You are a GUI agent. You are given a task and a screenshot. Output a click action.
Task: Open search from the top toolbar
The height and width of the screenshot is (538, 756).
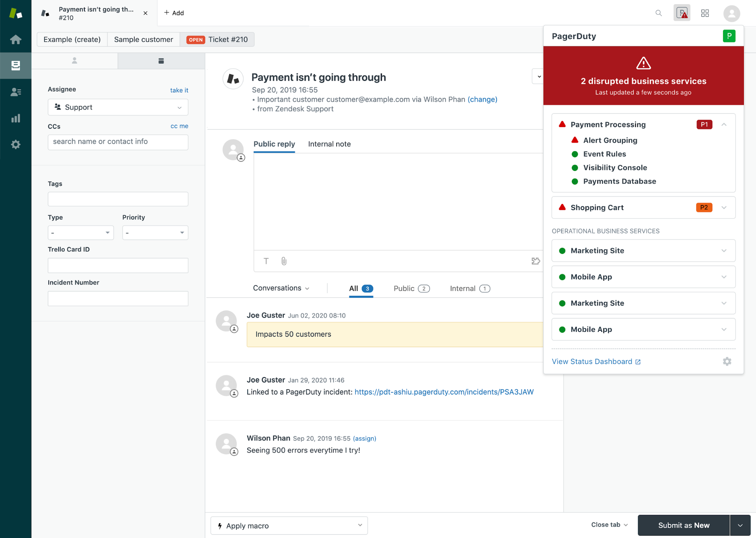(x=658, y=13)
